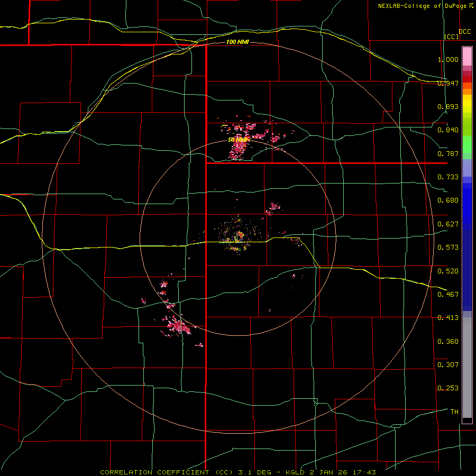Select the 0.680 scale value
The width and height of the screenshot is (476, 476).
448,200
